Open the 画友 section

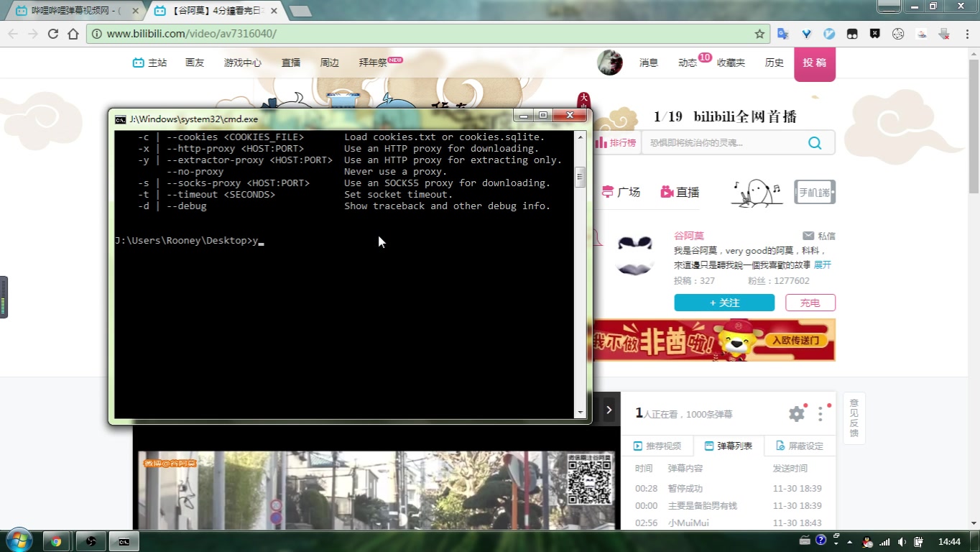coord(195,63)
